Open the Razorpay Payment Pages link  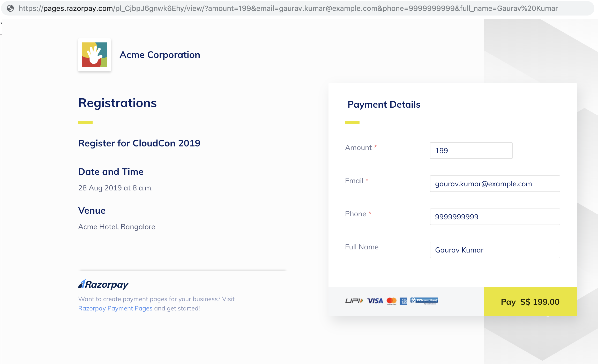click(115, 308)
